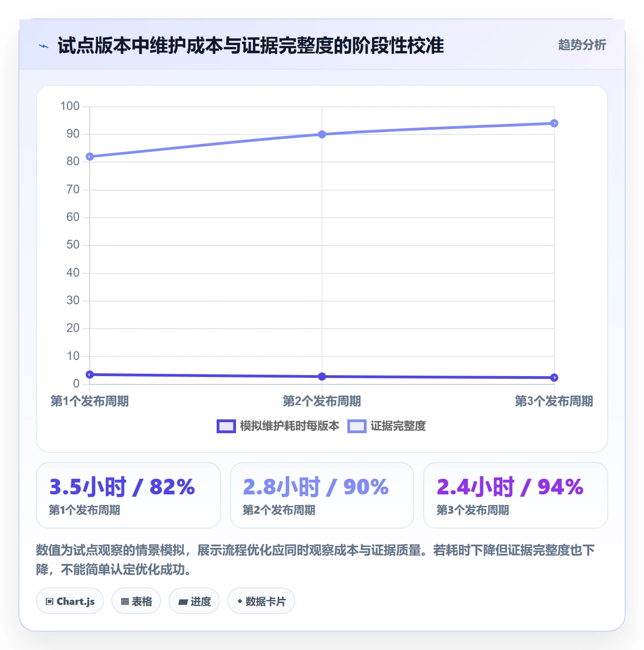Image resolution: width=644 pixels, height=650 pixels.
Task: Click the 第1个发布周期 x-axis label
Action: (90, 401)
